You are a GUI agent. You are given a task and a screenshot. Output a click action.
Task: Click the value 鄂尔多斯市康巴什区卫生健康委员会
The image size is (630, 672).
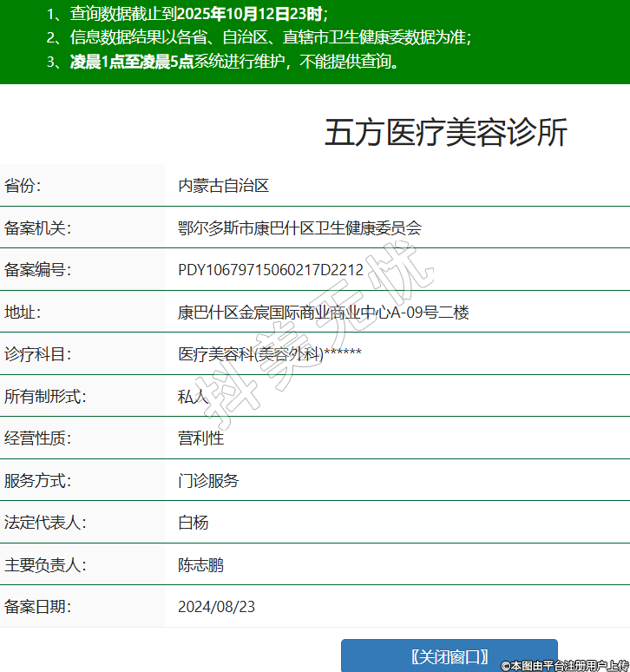299,228
